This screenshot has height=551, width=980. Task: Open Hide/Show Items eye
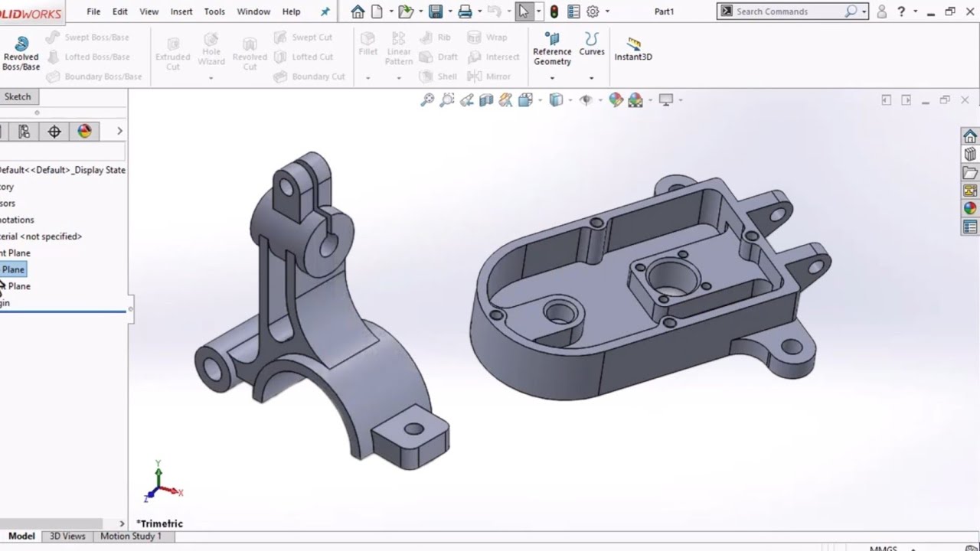click(x=586, y=100)
